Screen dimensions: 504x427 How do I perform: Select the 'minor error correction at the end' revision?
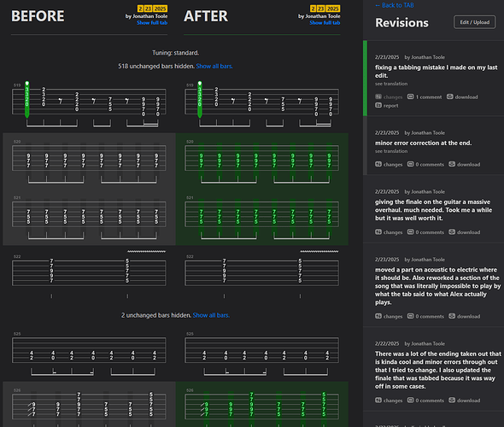pos(423,143)
